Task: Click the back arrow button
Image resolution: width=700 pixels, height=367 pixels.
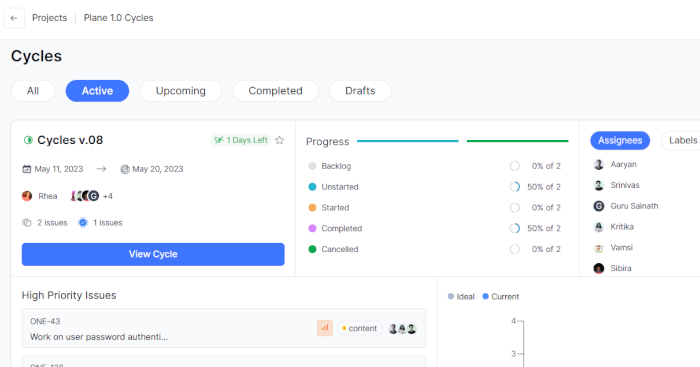Action: point(14,18)
